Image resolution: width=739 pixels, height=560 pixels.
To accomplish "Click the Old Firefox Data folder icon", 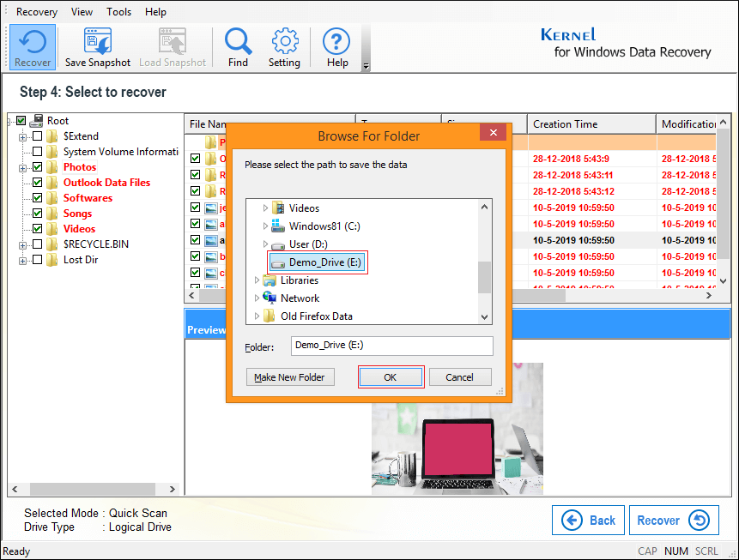I will pos(270,316).
